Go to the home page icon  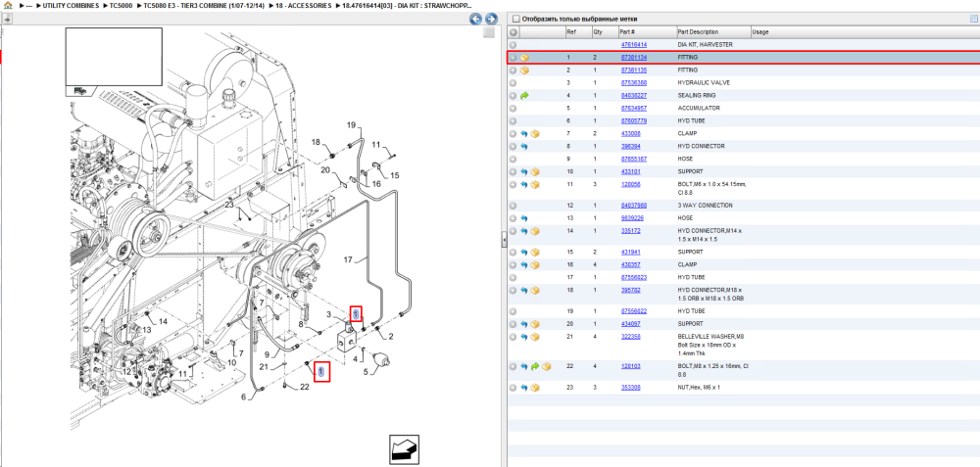click(8, 5)
